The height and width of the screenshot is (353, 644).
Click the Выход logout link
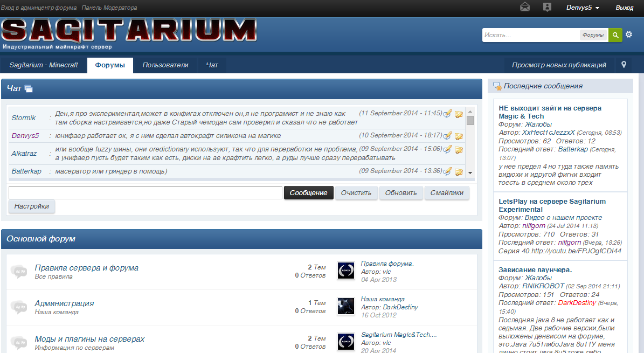(624, 8)
